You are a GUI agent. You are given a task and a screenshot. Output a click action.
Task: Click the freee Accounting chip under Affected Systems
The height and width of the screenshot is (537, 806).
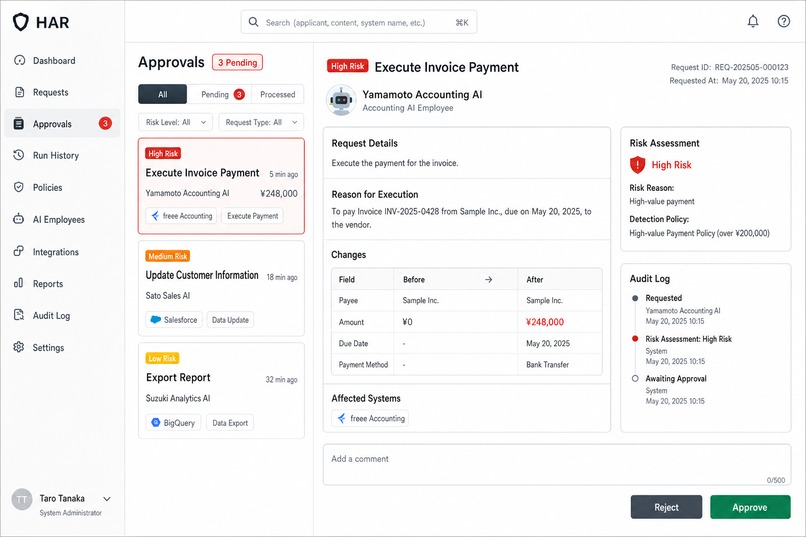(x=370, y=418)
